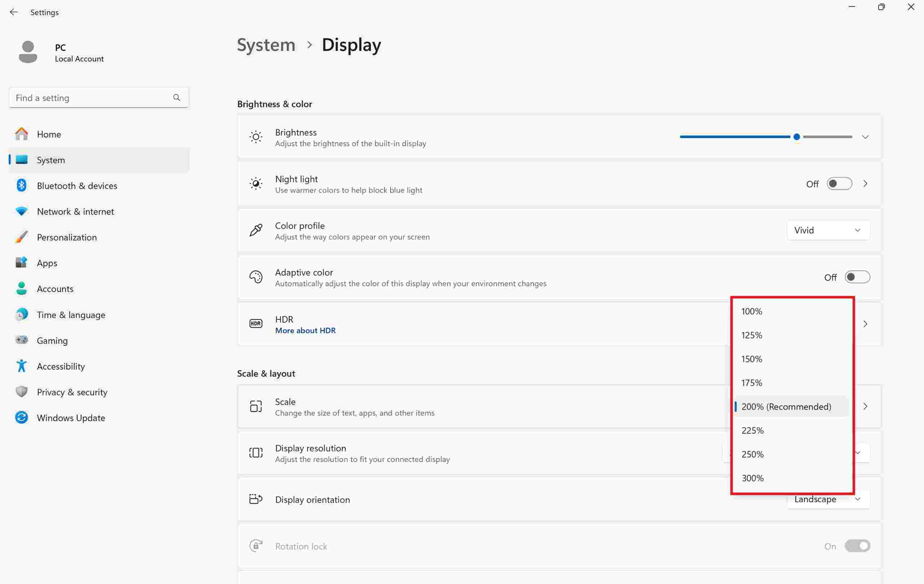The height and width of the screenshot is (584, 924).
Task: Enable Adaptive color
Action: point(858,276)
